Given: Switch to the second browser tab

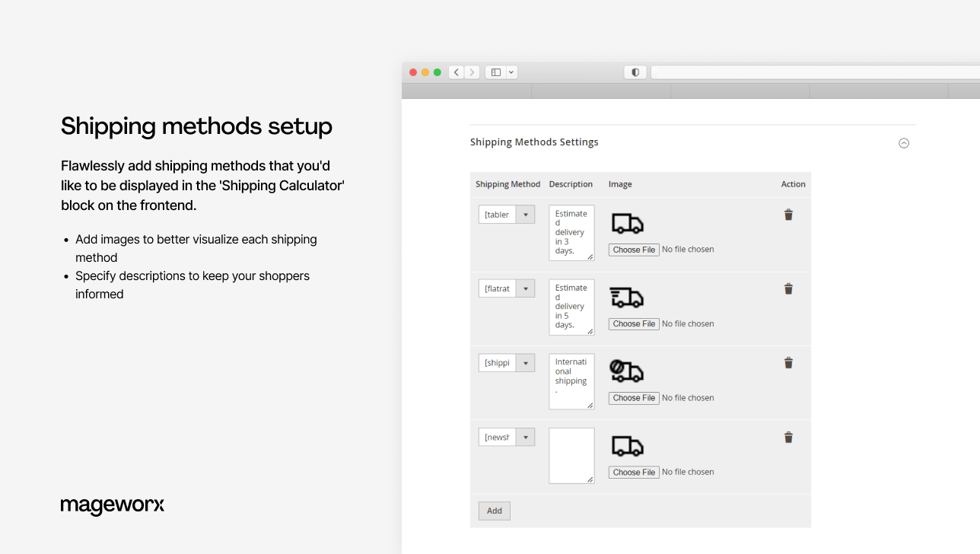Looking at the screenshot, I should (x=600, y=91).
